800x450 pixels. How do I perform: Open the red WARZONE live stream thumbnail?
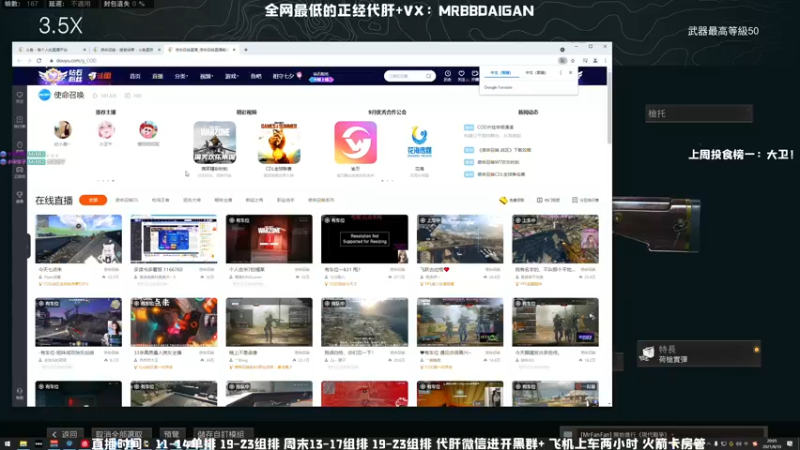pyautogui.click(x=269, y=239)
